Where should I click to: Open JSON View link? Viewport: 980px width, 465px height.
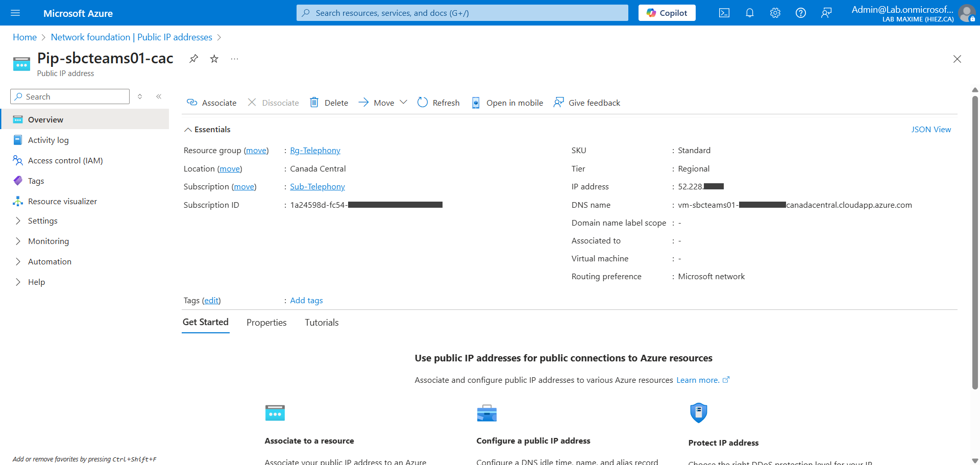click(930, 130)
